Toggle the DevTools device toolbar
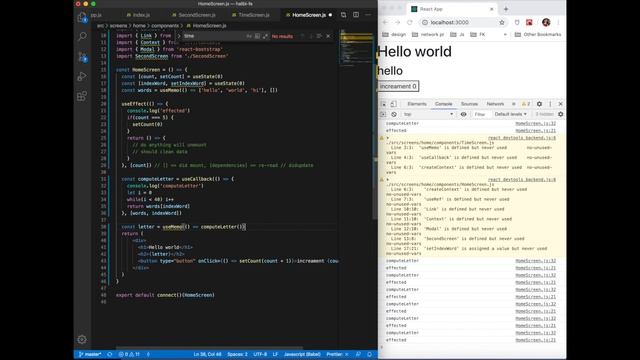The height and width of the screenshot is (360, 640). (393, 104)
